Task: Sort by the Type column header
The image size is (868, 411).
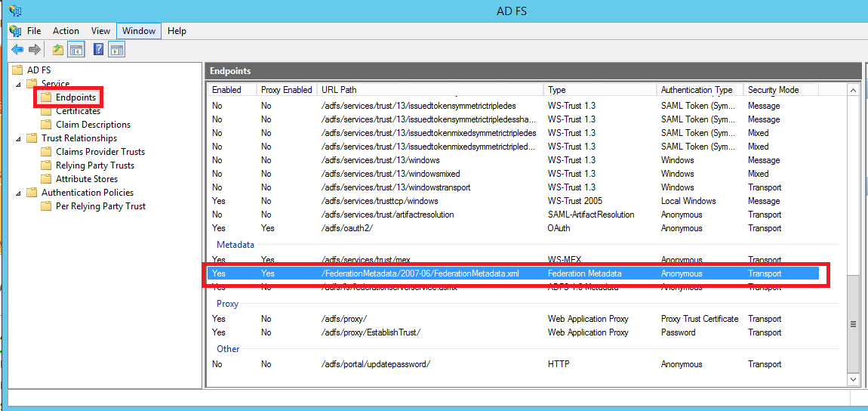Action: click(x=600, y=90)
